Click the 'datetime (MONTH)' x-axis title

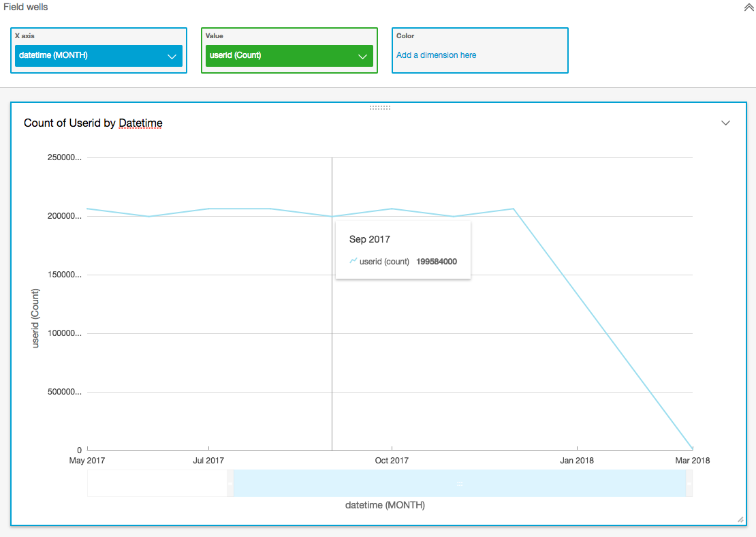pos(385,505)
